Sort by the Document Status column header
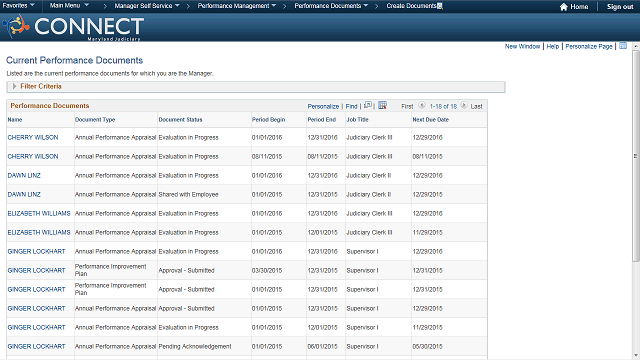640x360 pixels. coord(180,120)
